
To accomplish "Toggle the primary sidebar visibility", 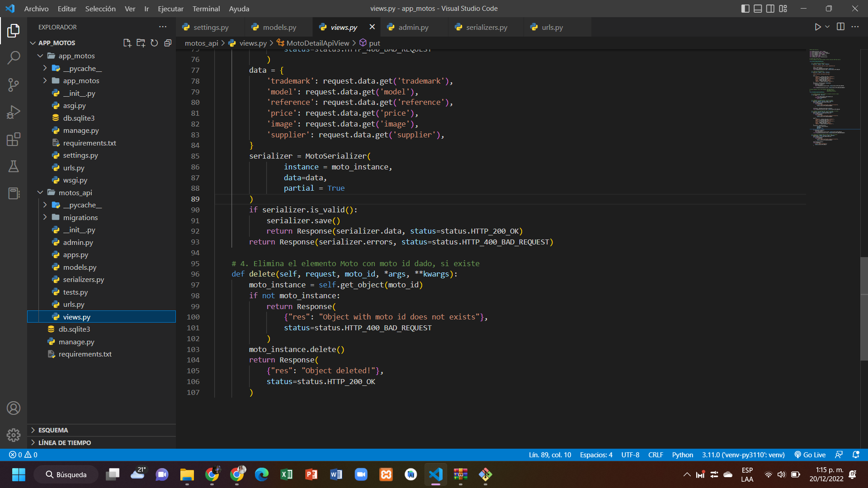I will 745,8.
